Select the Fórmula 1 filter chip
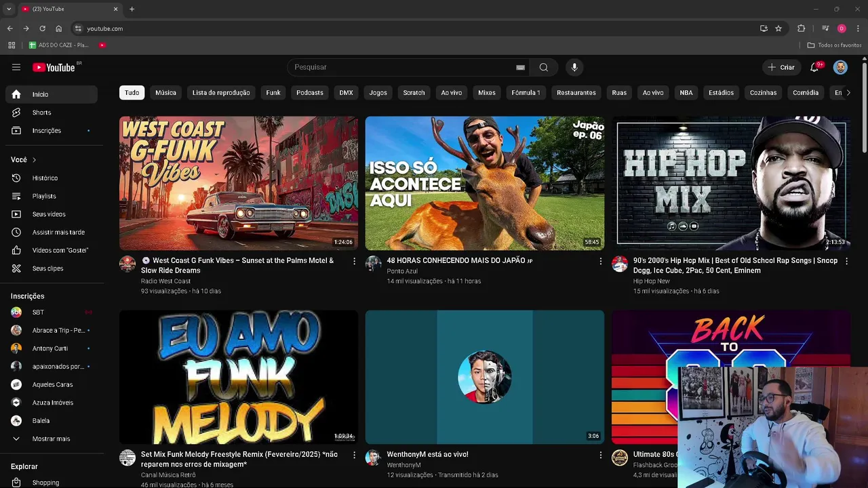The width and height of the screenshot is (868, 488). [x=526, y=92]
